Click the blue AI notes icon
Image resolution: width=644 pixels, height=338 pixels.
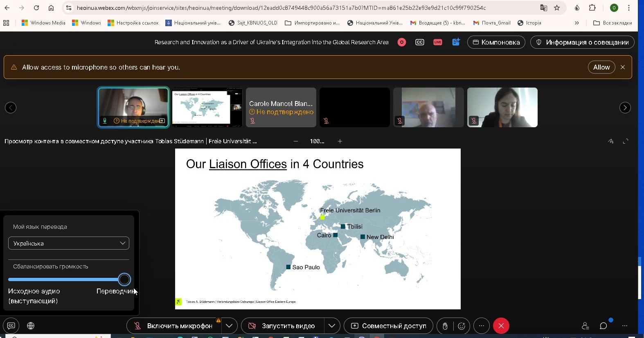[456, 42]
